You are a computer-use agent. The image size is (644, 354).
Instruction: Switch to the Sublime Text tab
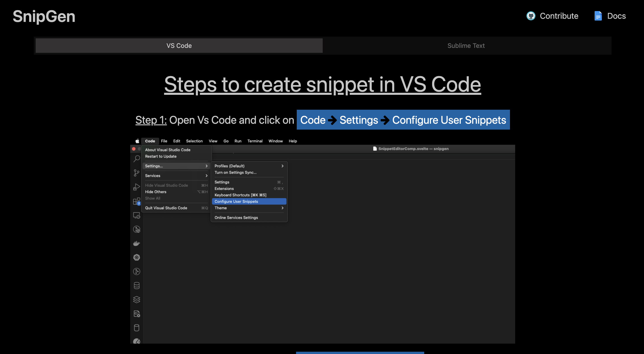click(x=466, y=46)
